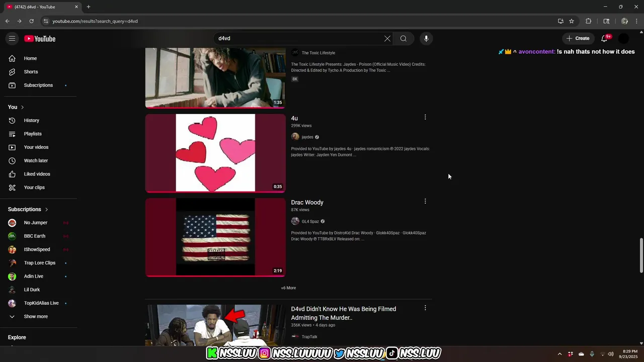This screenshot has height=362, width=644.
Task: Open the browser side panel icon
Action: pyautogui.click(x=606, y=21)
